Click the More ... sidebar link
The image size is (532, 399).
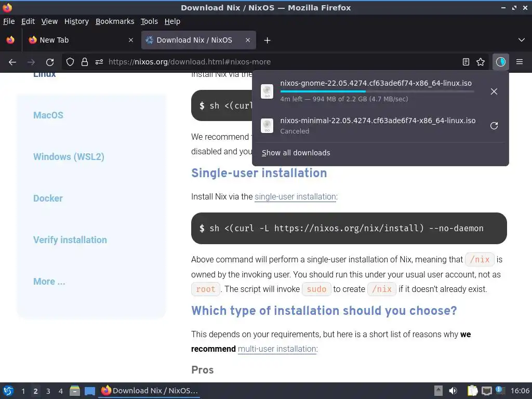click(x=49, y=281)
